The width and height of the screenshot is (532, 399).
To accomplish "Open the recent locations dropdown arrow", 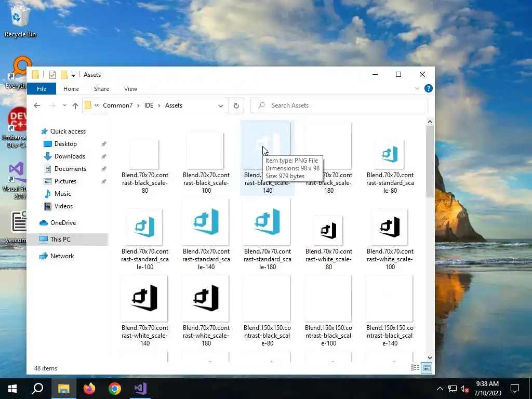I will click(64, 105).
